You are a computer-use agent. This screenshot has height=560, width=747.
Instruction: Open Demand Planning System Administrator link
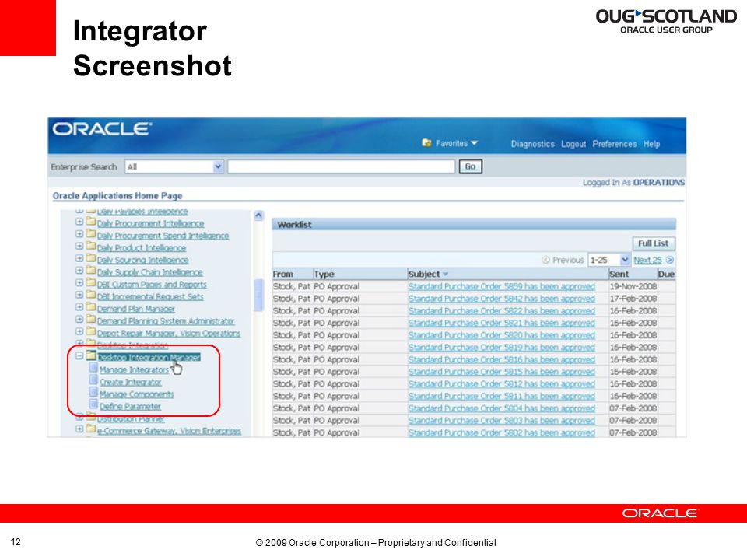[166, 321]
